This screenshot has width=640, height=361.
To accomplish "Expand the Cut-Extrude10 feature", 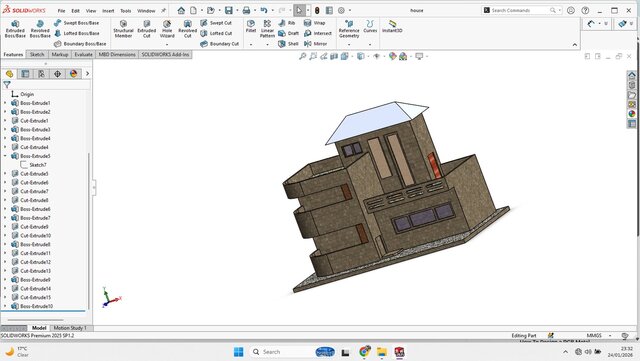I will (x=5, y=235).
